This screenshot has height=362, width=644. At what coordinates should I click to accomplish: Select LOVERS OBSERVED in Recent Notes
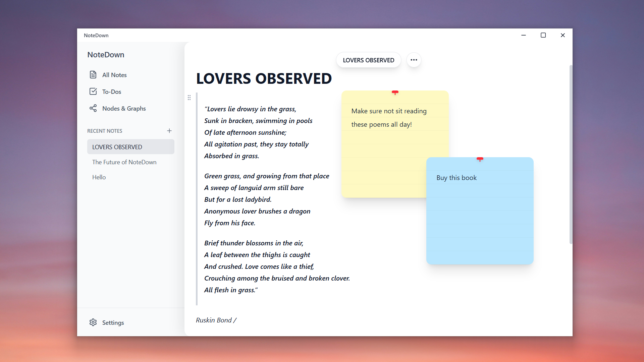(x=117, y=147)
